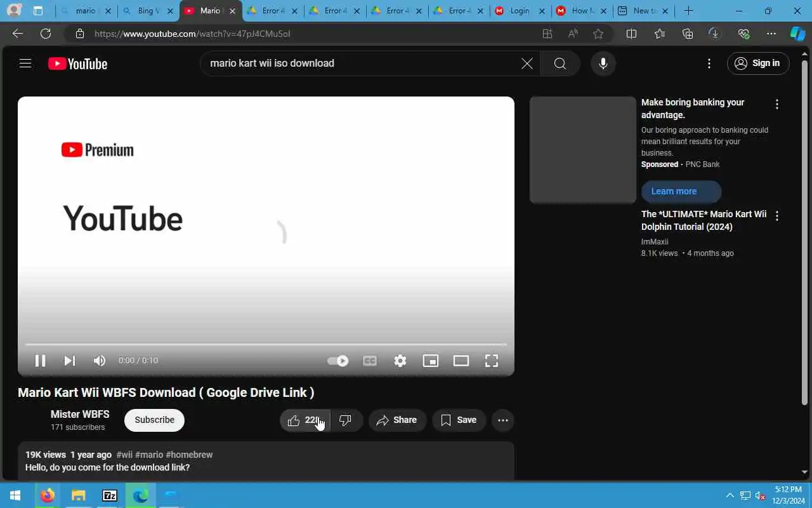Open tab actions menu icon

tap(38, 11)
